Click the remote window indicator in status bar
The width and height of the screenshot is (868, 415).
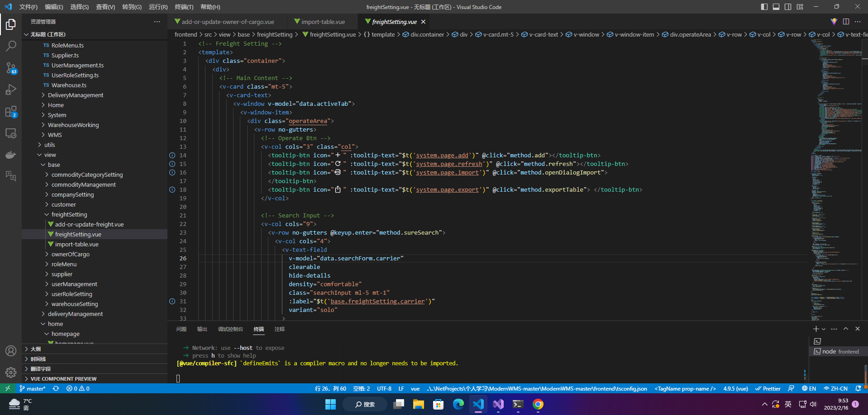coord(8,388)
